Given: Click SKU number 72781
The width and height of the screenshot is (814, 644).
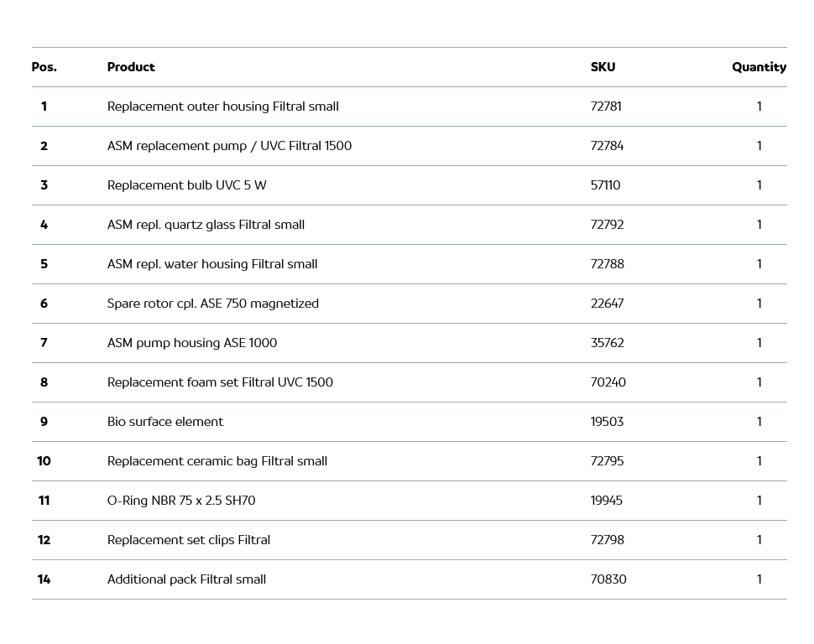Looking at the screenshot, I should click(606, 106).
